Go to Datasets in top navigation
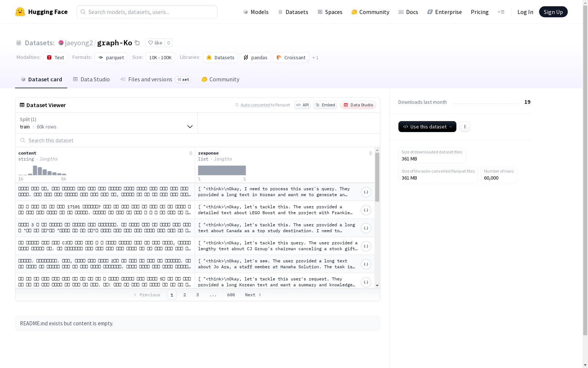 293,12
